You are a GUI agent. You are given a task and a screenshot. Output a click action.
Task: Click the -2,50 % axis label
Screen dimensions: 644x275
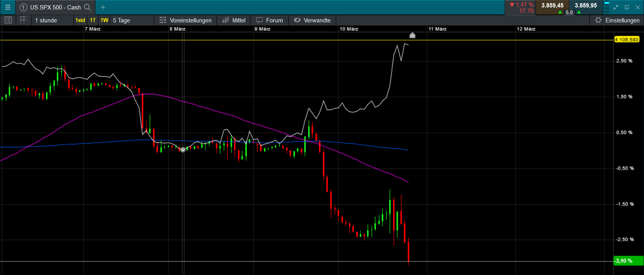coord(625,239)
